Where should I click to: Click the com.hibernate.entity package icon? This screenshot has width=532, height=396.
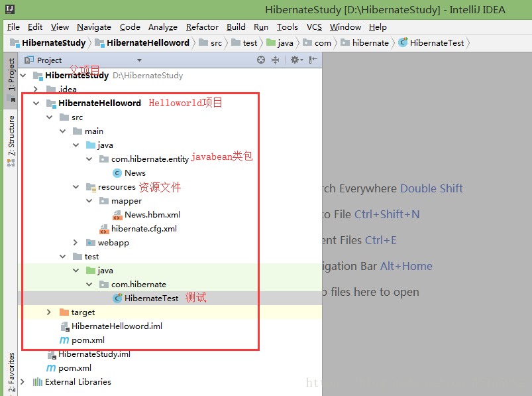pyautogui.click(x=104, y=159)
